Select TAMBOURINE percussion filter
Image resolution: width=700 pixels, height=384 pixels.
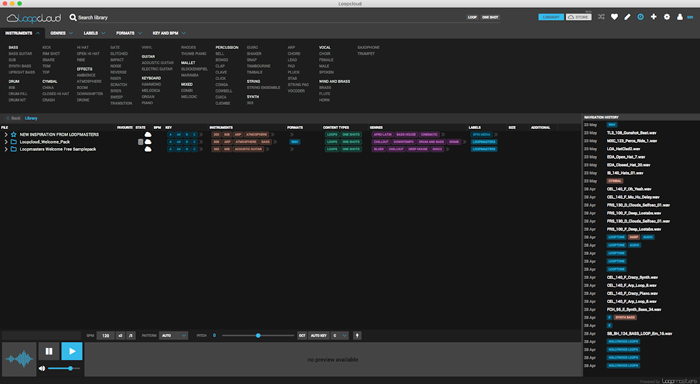[x=258, y=66]
